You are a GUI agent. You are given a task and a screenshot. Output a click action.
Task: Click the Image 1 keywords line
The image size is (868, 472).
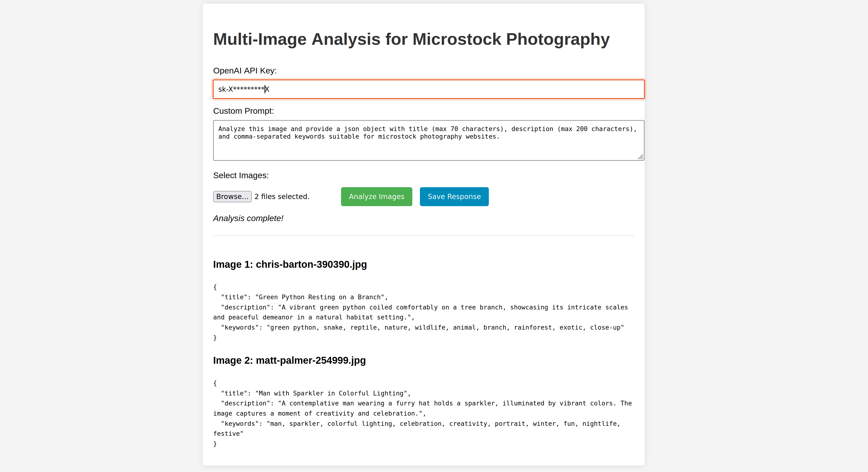click(x=422, y=327)
